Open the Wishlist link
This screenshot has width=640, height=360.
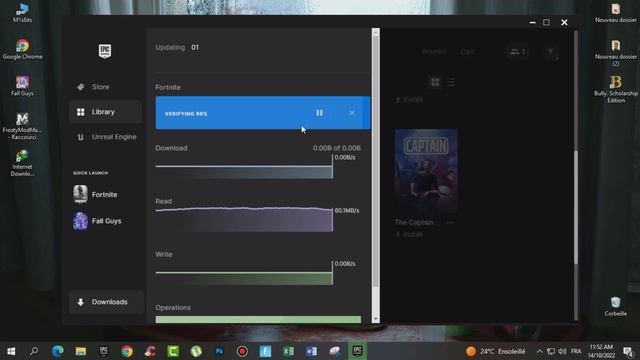point(434,51)
